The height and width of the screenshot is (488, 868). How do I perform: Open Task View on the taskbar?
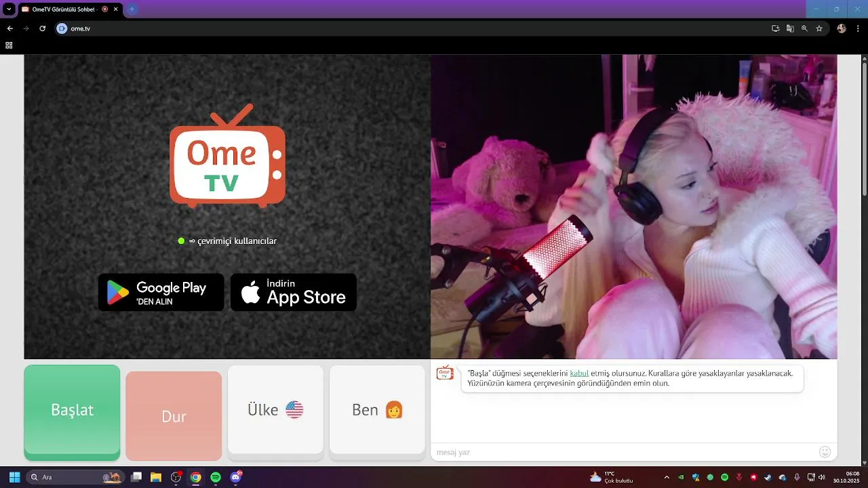136,477
